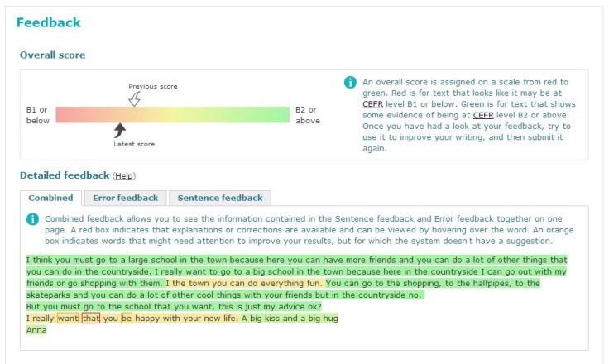
Task: Click the orange-boxed word 'want'
Action: pos(68,318)
